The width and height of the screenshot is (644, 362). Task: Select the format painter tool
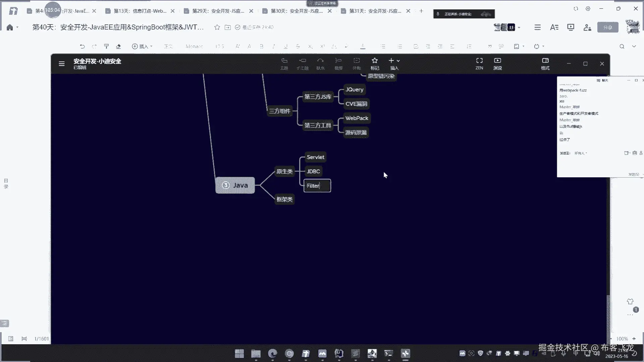coord(106,46)
